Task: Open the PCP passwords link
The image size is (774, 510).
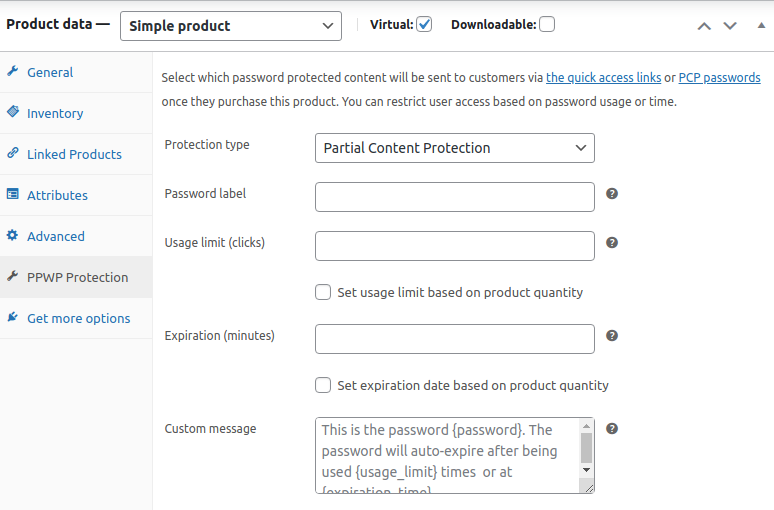Action: tap(719, 77)
